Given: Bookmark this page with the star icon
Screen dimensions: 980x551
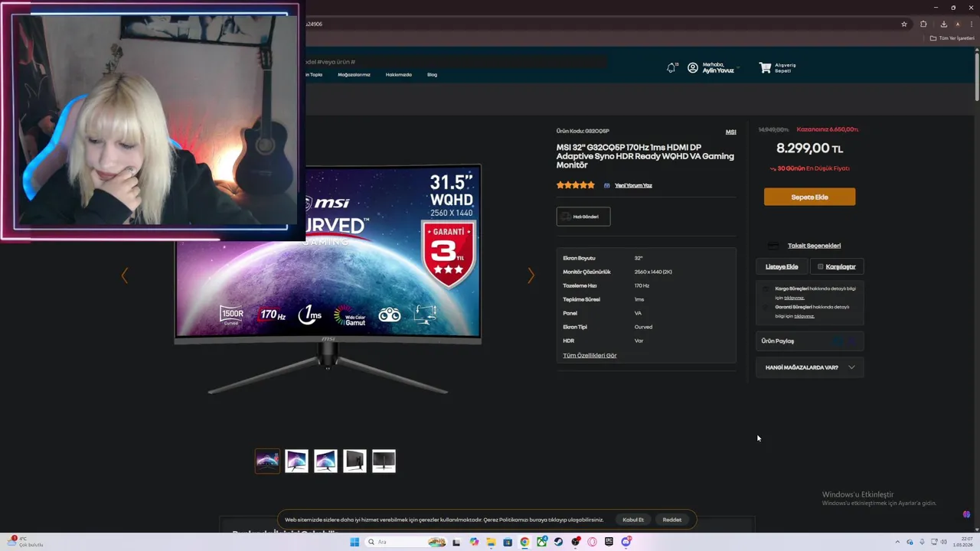Looking at the screenshot, I should tap(904, 24).
